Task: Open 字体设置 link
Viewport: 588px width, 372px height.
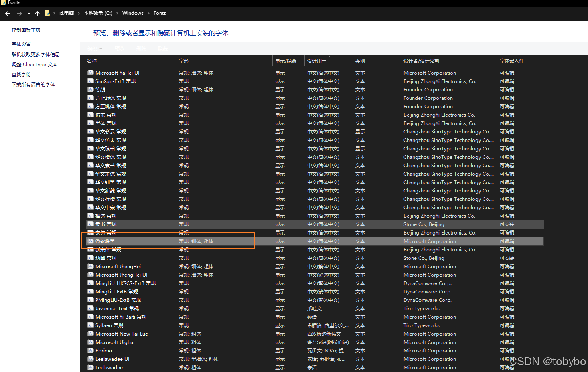Action: (x=21, y=44)
